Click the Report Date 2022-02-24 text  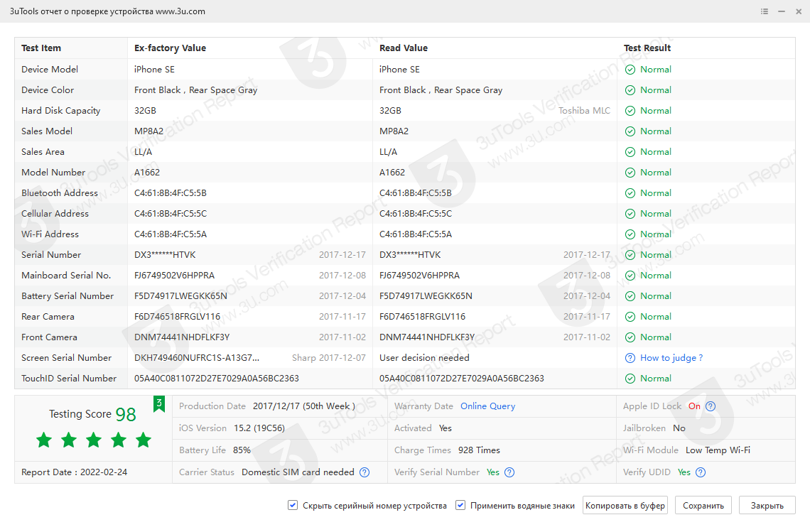click(x=74, y=472)
